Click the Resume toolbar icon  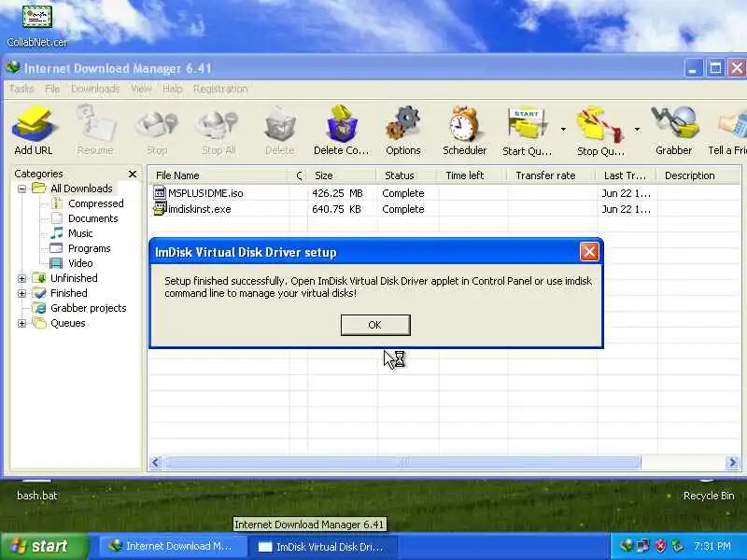point(95,130)
